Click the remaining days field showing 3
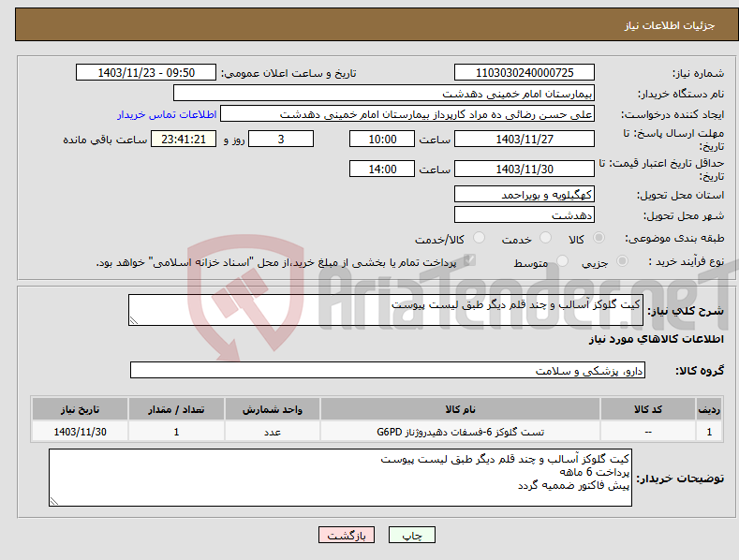The width and height of the screenshot is (739, 560). (x=281, y=139)
